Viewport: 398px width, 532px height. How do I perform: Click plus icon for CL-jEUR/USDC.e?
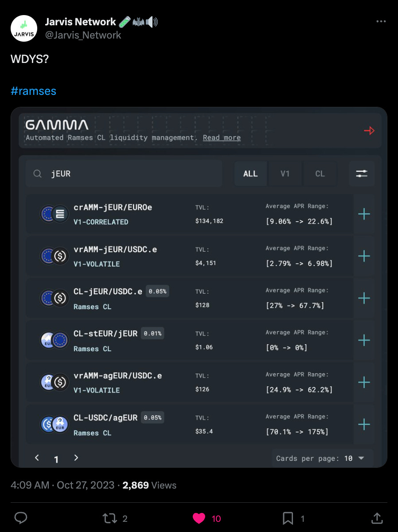(x=364, y=298)
